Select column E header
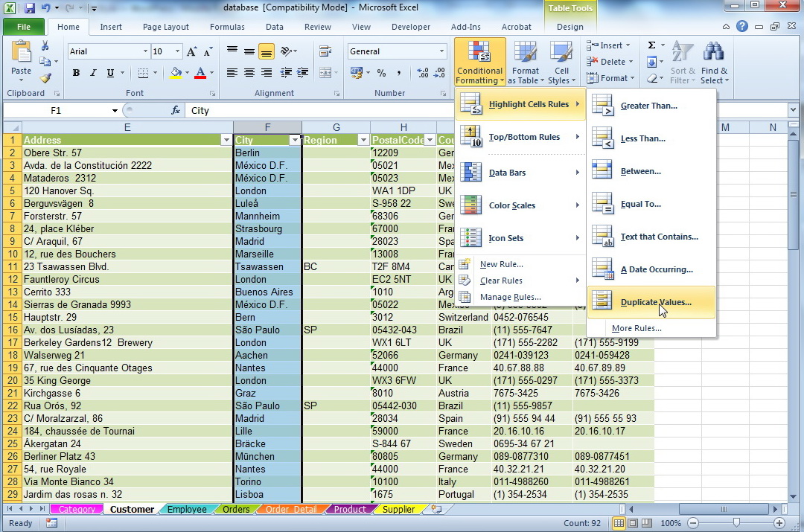The image size is (804, 532). point(127,127)
